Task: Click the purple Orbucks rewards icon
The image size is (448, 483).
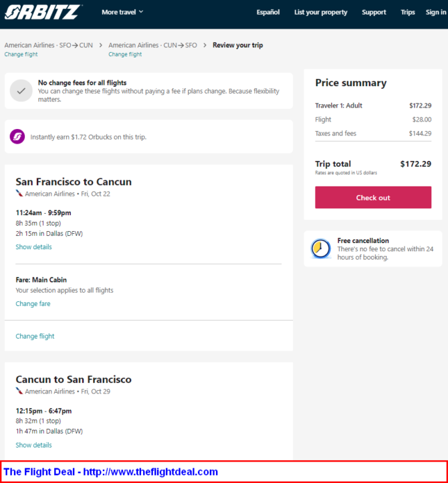Action: point(17,136)
